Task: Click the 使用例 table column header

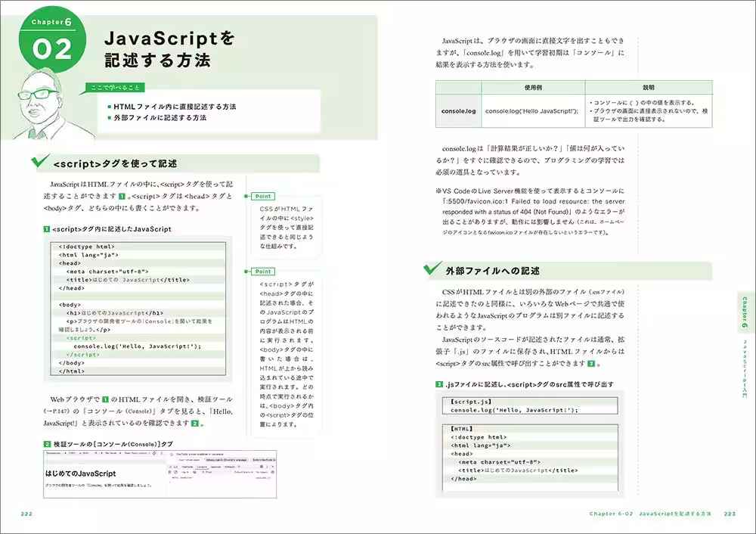Action: [x=532, y=88]
